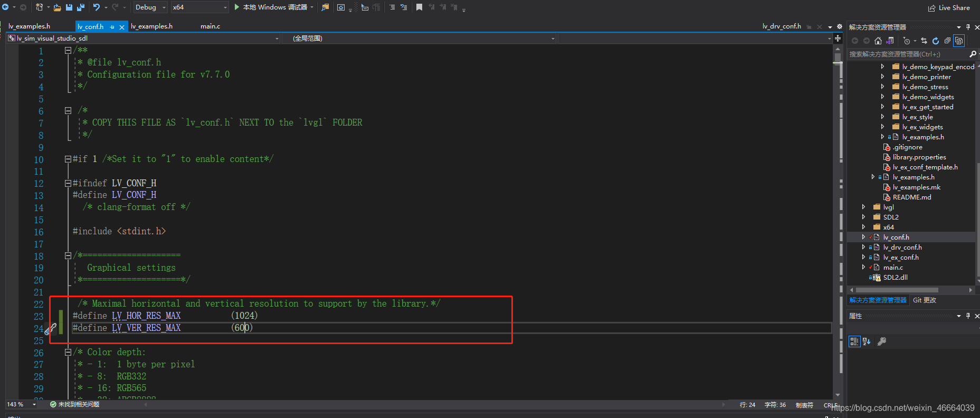Click the camera snapshot toolbar icon
The height and width of the screenshot is (418, 980).
[x=341, y=7]
